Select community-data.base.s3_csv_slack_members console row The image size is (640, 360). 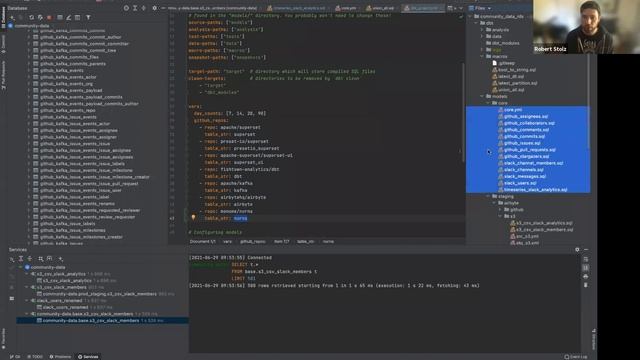click(102, 321)
